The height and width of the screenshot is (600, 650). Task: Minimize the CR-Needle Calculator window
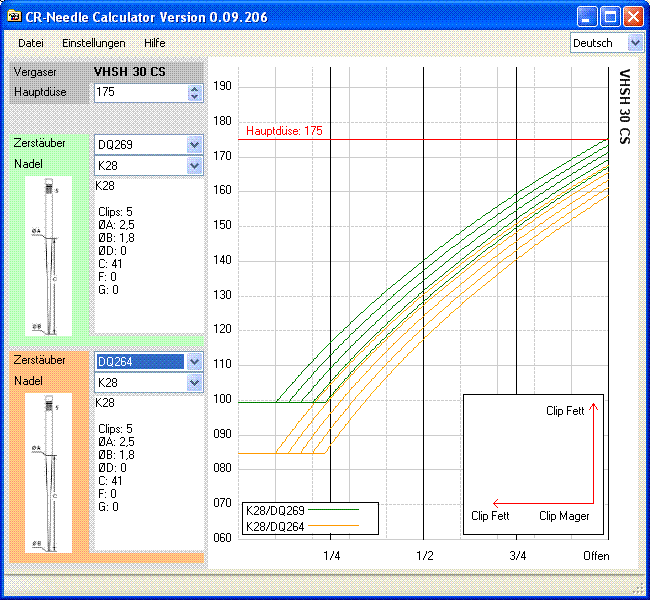587,17
